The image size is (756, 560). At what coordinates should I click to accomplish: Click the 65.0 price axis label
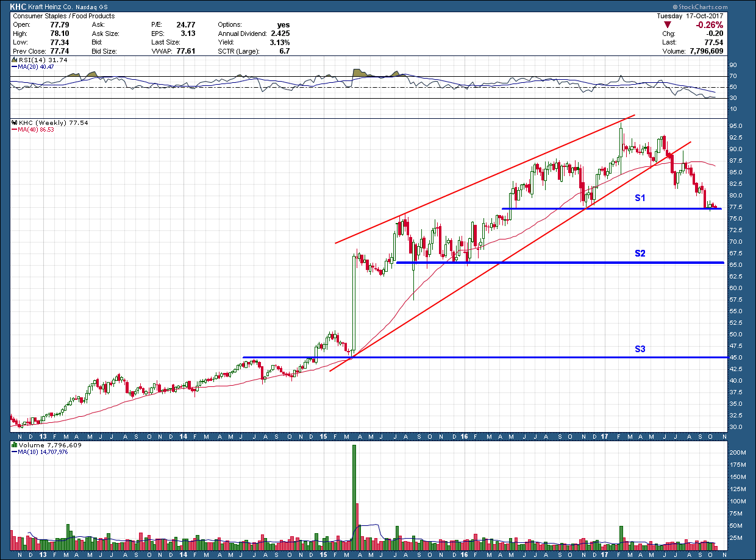(x=735, y=265)
